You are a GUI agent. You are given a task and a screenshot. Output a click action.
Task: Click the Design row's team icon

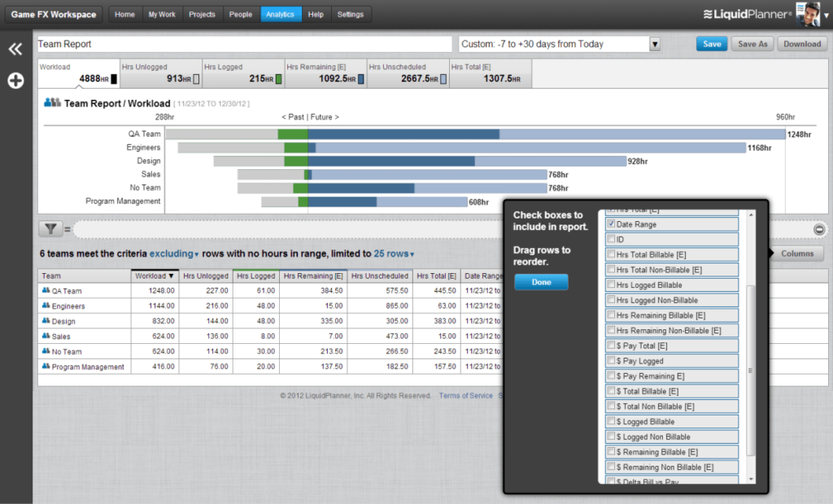click(46, 321)
